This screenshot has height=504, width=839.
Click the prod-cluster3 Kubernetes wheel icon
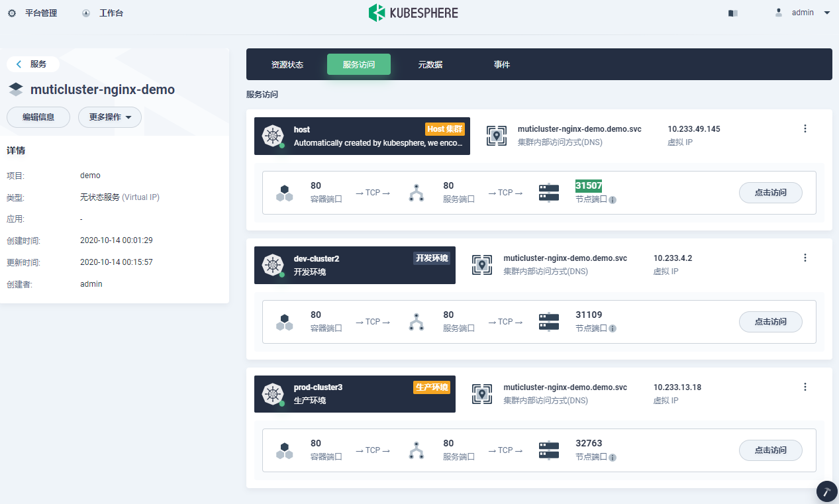(273, 393)
